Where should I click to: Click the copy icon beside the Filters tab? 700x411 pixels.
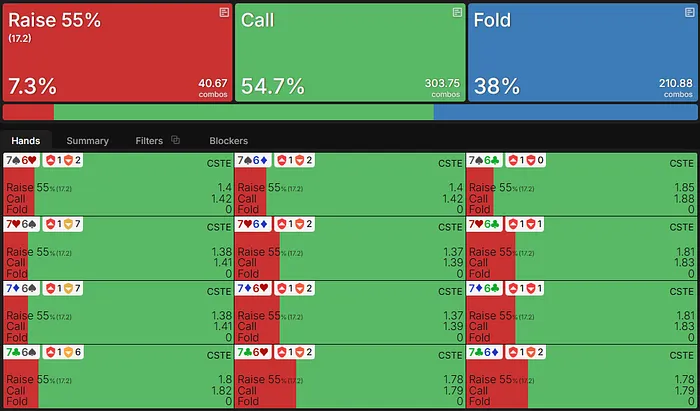(x=175, y=141)
